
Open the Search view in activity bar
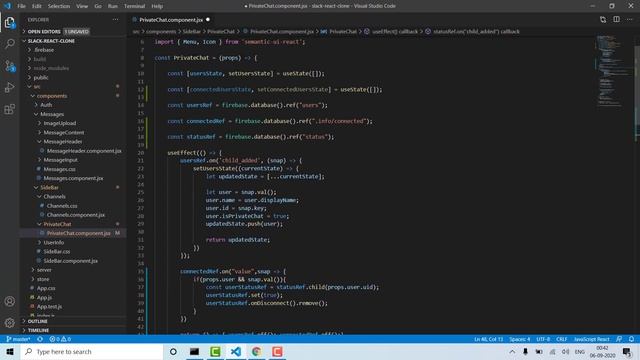[x=10, y=44]
